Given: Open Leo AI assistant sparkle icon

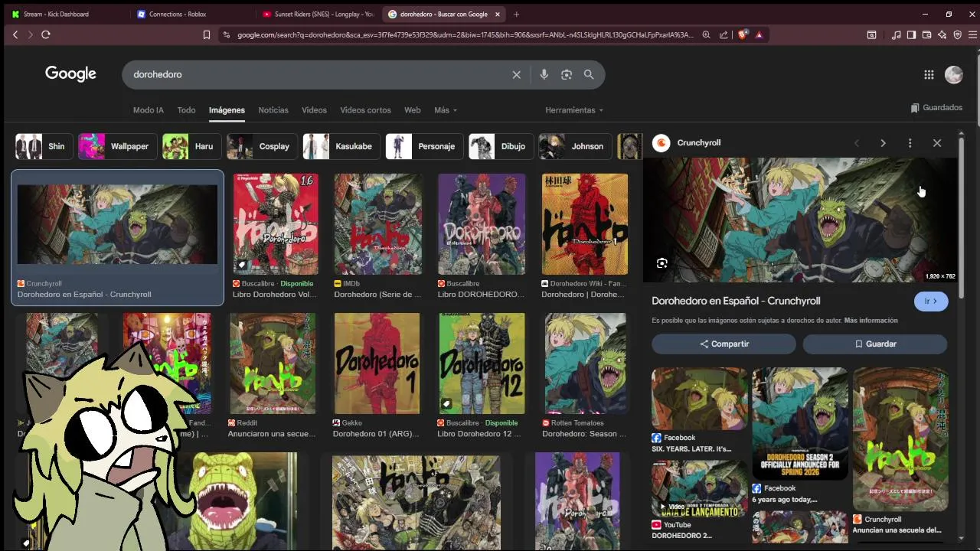Looking at the screenshot, I should [942, 34].
